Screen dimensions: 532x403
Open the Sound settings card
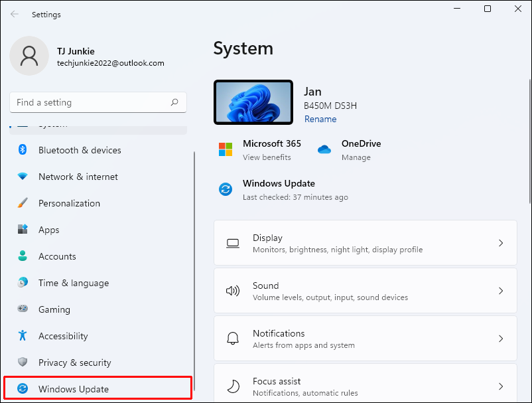pos(366,291)
